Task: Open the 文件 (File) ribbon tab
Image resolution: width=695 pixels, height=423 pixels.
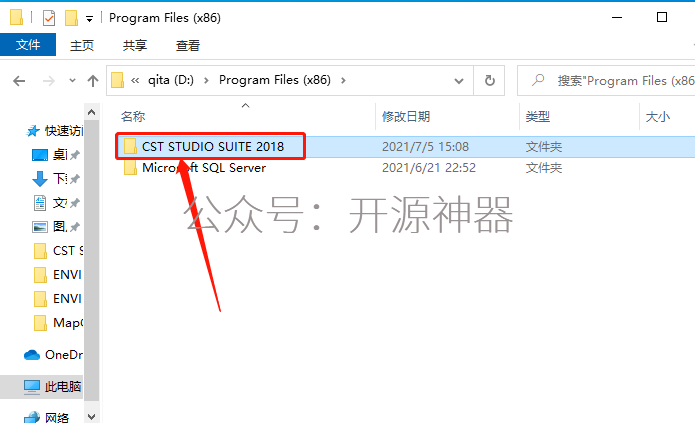Action: (x=28, y=45)
